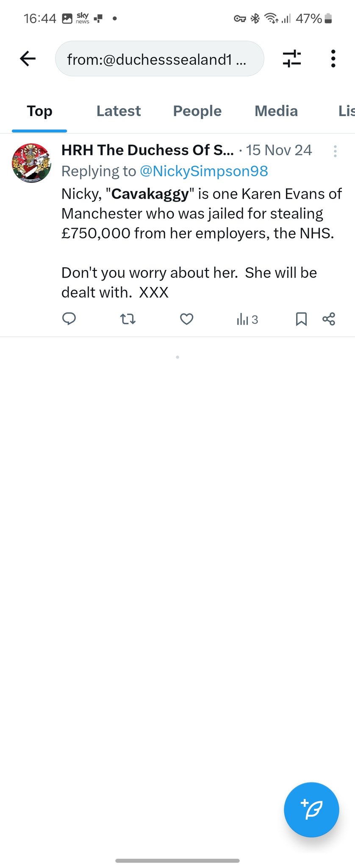355x868 pixels.
Task: Like the tweet with heart icon
Action: (187, 319)
